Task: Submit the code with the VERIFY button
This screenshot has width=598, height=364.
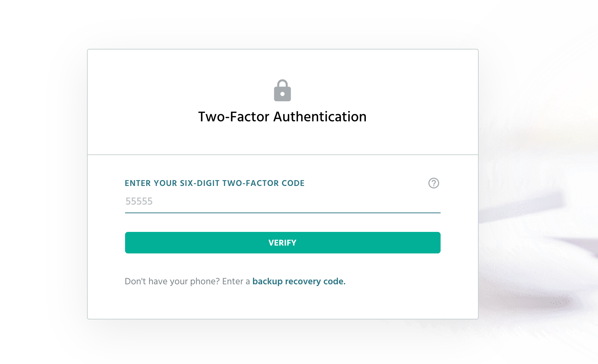Action: (283, 243)
